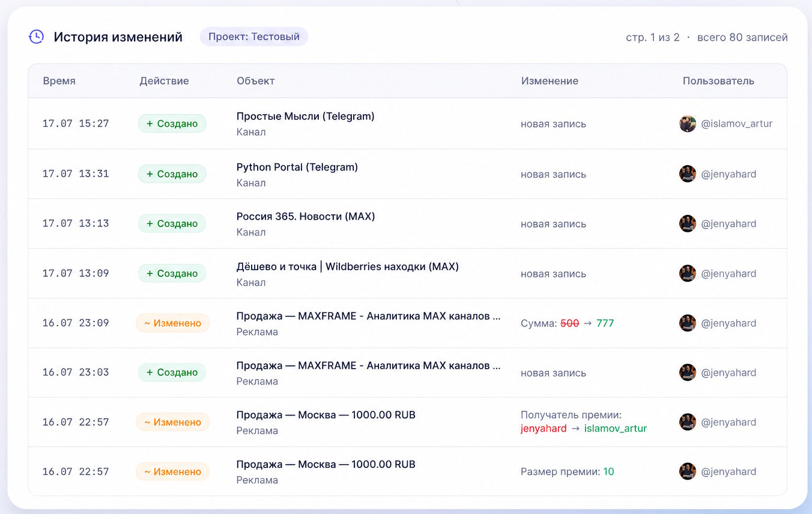The height and width of the screenshot is (514, 812).
Task: Click the avatar of @islamov_artur
Action: [x=688, y=124]
